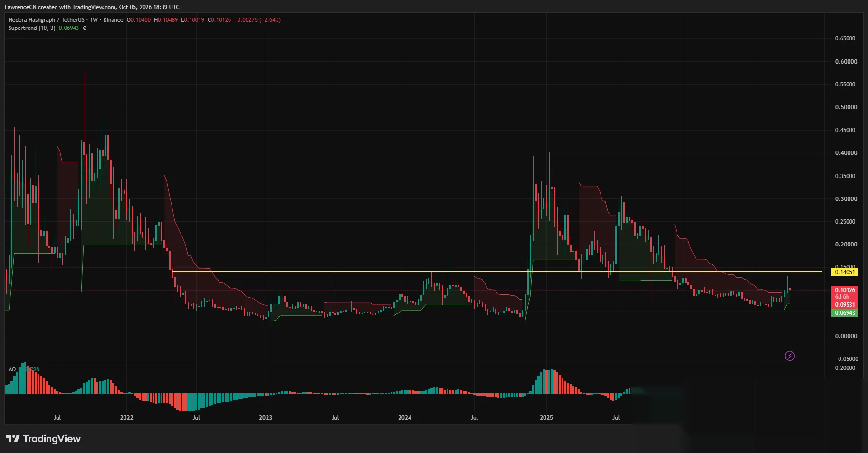868x453 pixels.
Task: Click the 0.20000 label on the AO scale
Action: (846, 368)
